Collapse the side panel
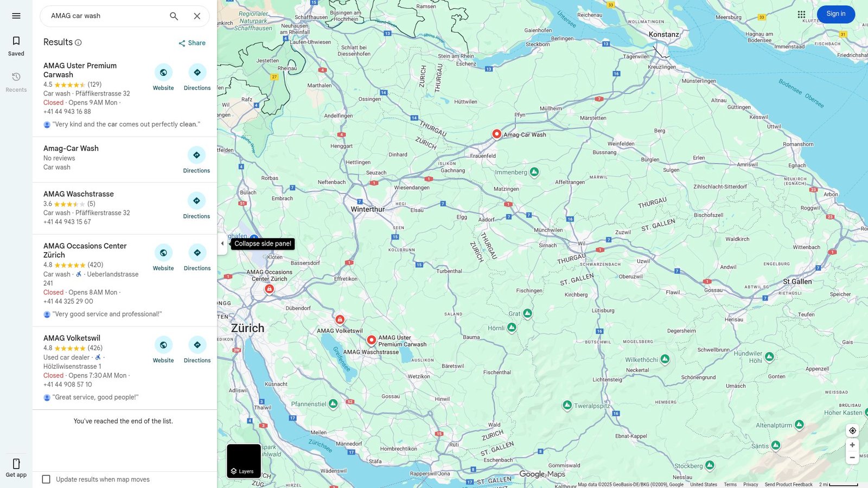This screenshot has width=868, height=488. pos(222,243)
